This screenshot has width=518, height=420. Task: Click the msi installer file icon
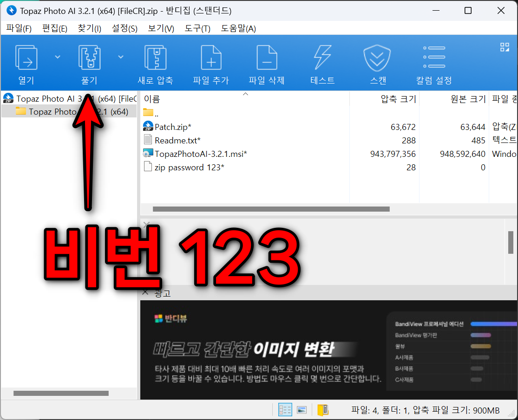point(148,153)
